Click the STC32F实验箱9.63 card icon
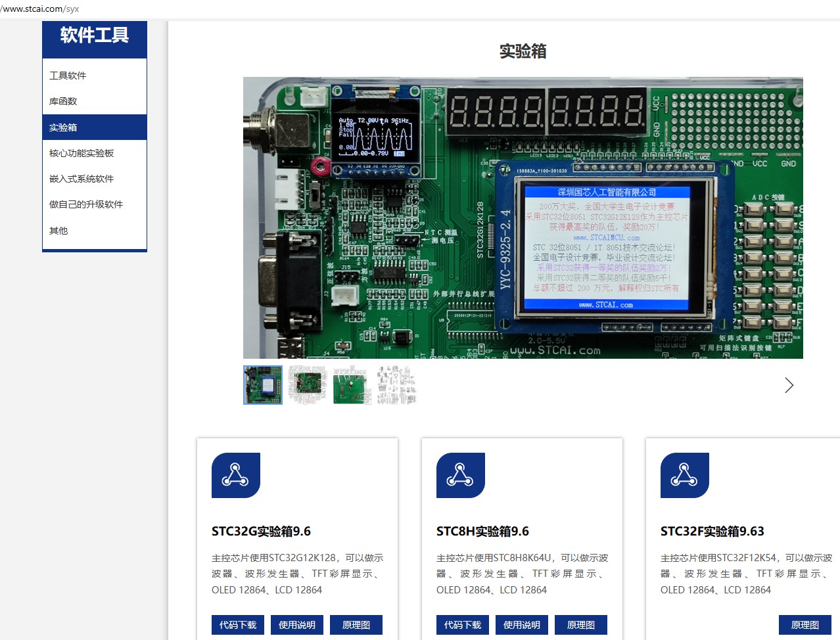This screenshot has width=840, height=640. 685,475
